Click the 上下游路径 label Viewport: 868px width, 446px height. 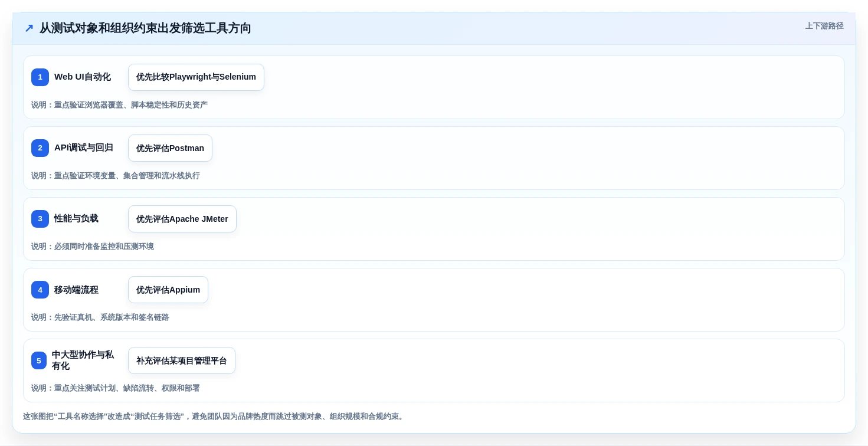tap(824, 26)
